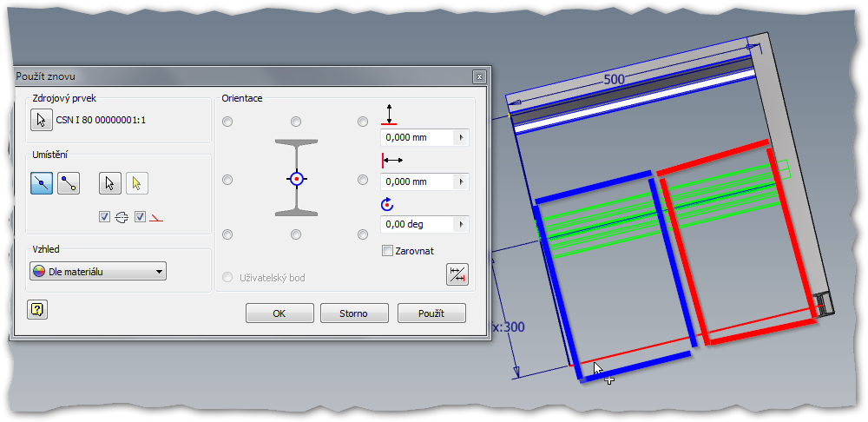Click the source element selection arrow button
Screen dimensions: 868x422
click(40, 120)
